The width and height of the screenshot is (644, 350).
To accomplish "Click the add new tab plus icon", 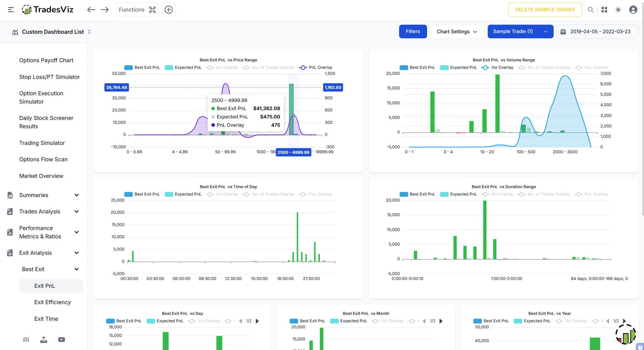I will (x=169, y=10).
